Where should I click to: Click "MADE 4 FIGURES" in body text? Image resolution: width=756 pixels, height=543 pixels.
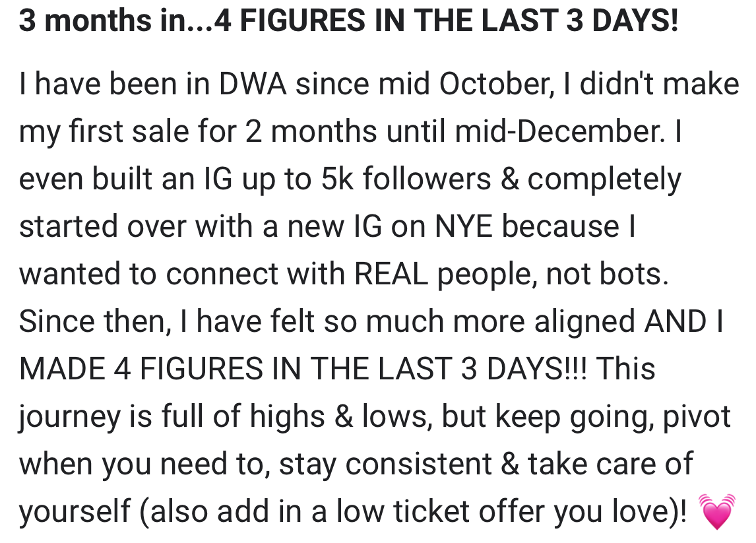pos(142,368)
